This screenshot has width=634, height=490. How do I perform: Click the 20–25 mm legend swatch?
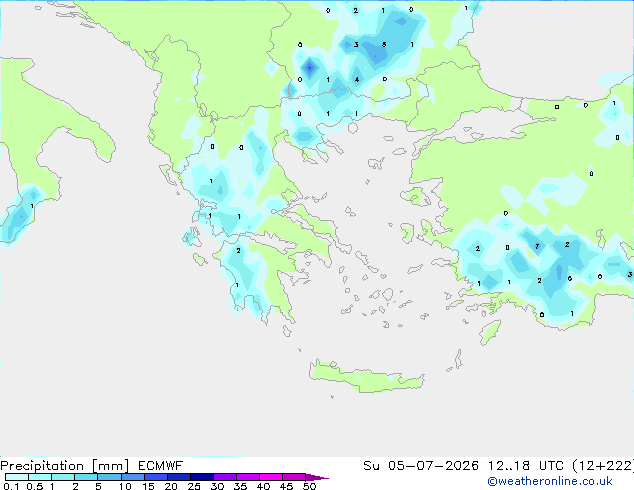179,477
